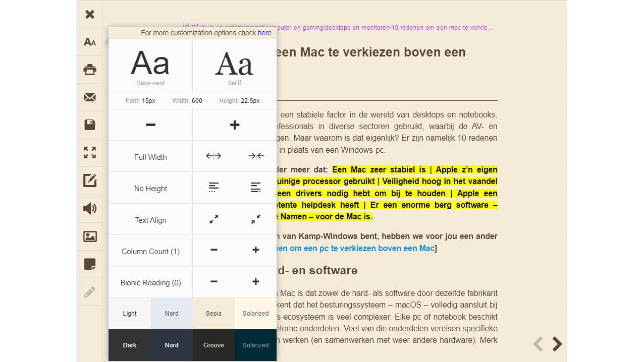Increase Bionic Reading level with plus
Screen dimensions: 644x362
(256, 282)
